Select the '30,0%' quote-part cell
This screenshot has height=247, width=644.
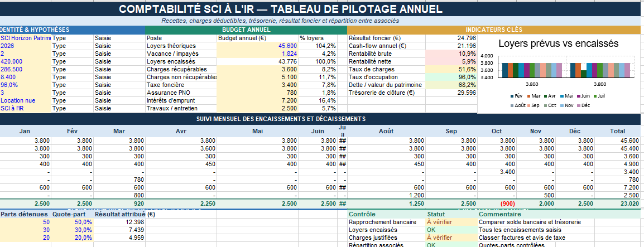73,230
